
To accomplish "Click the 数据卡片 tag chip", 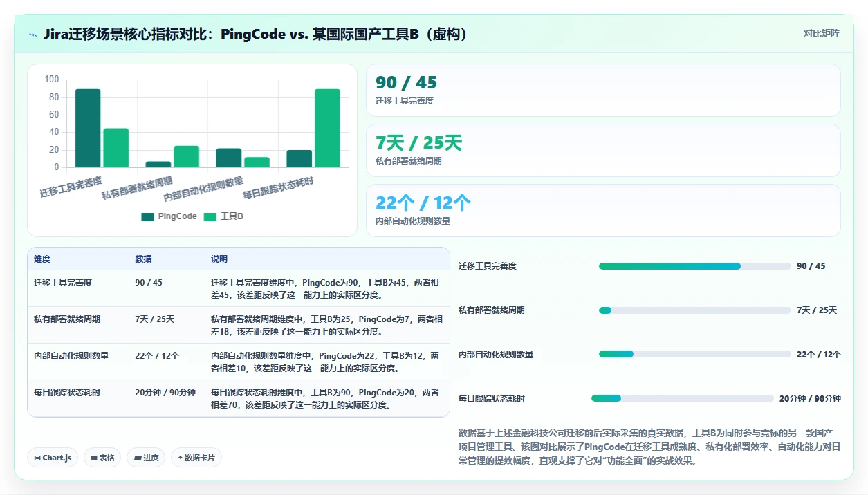I will (196, 458).
